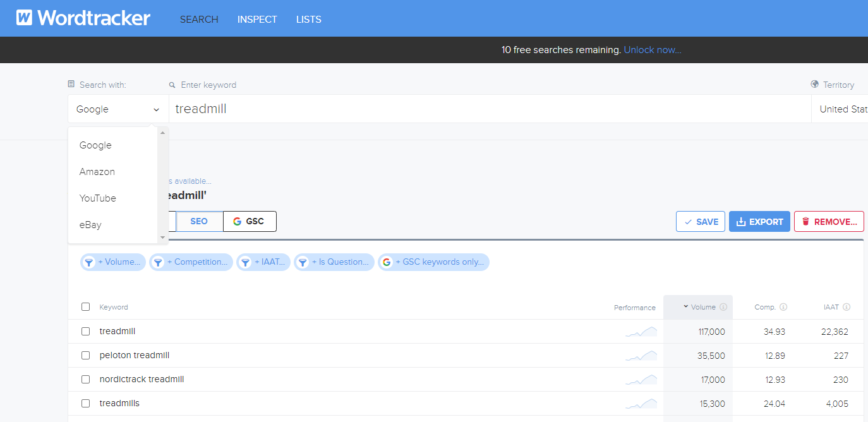The height and width of the screenshot is (422, 868).
Task: Open the treadmill performance sparkline
Action: (641, 332)
